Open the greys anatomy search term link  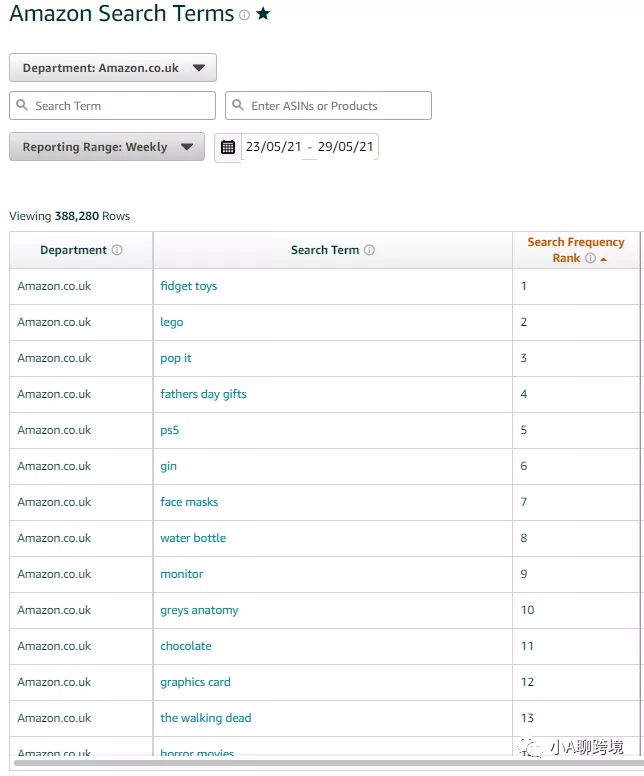click(x=199, y=610)
